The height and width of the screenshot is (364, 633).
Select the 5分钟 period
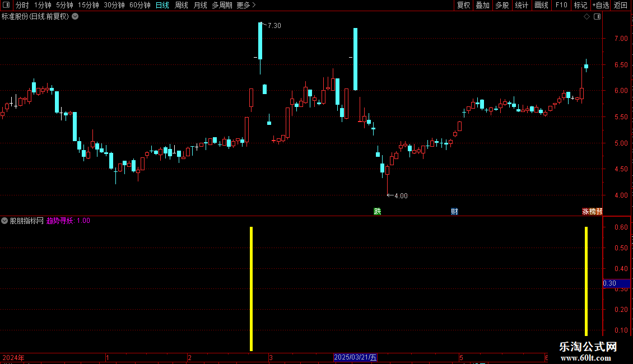64,5
